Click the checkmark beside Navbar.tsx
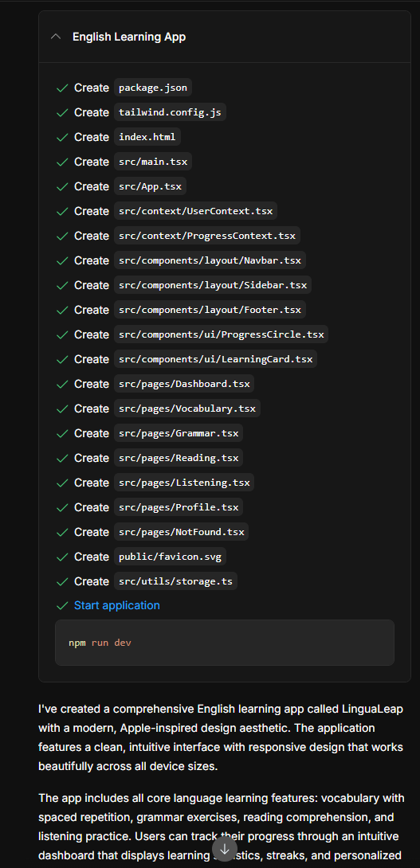 (62, 260)
